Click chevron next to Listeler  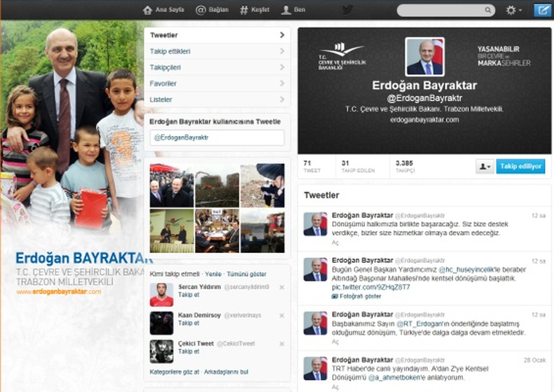tap(282, 100)
